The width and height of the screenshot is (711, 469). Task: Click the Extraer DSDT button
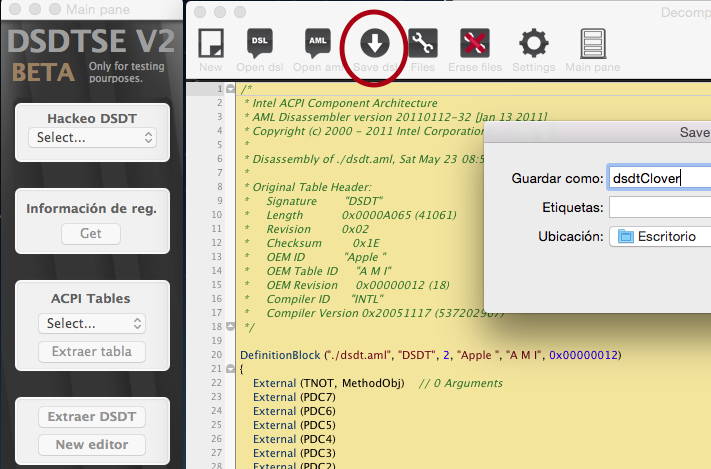click(92, 417)
